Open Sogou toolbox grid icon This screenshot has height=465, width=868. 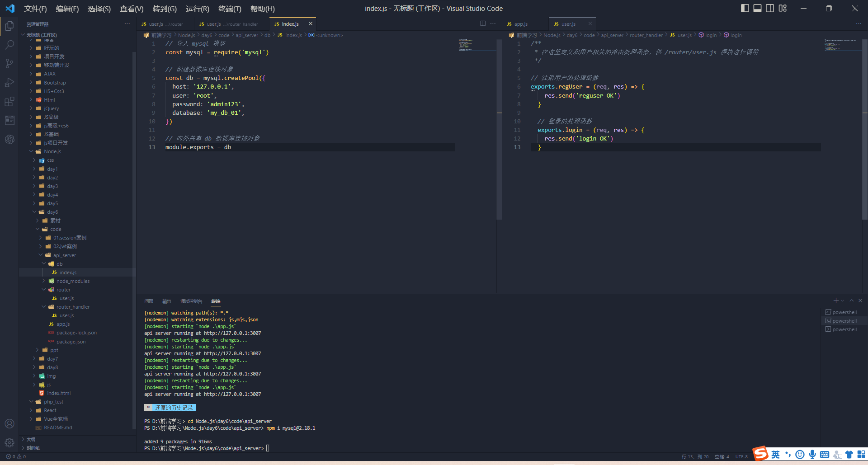(861, 455)
